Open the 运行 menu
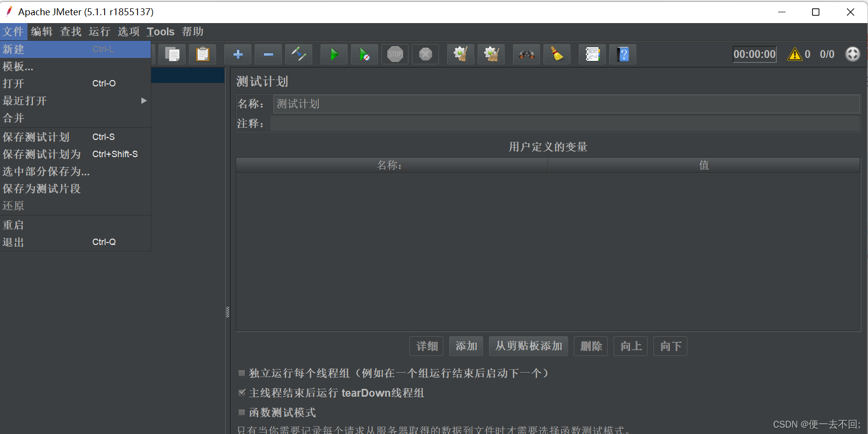Viewport: 868px width, 434px height. [x=100, y=31]
